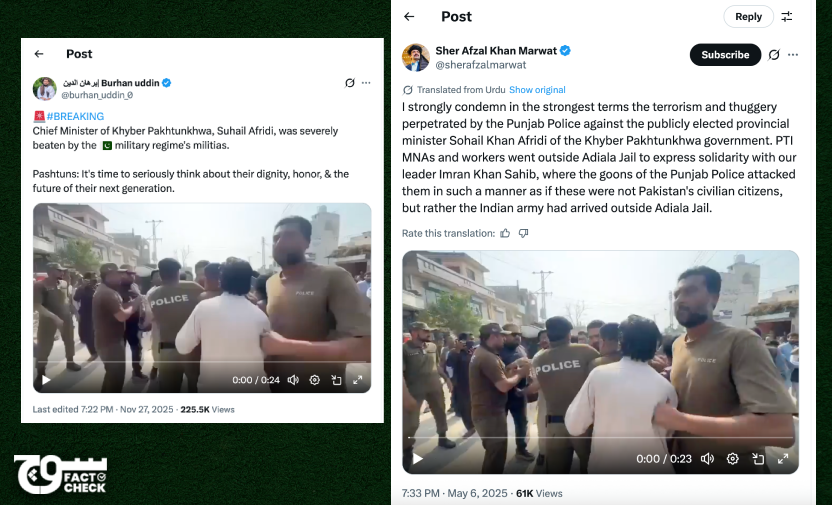The height and width of the screenshot is (505, 832).
Task: Open more options on Sher Afzal's post
Action: [793, 55]
